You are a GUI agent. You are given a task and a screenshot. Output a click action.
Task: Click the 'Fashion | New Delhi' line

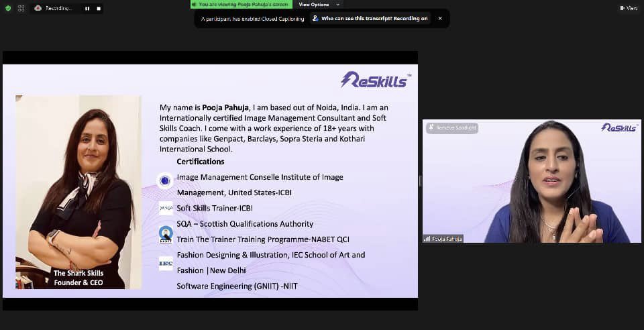point(211,270)
